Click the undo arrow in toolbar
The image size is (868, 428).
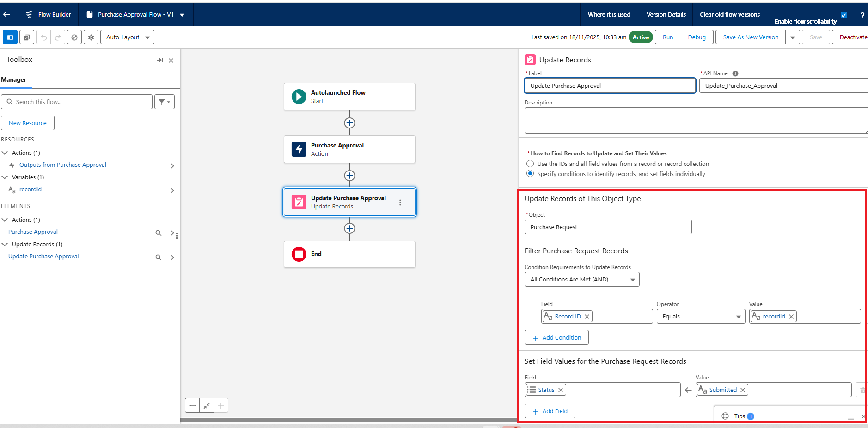point(43,37)
